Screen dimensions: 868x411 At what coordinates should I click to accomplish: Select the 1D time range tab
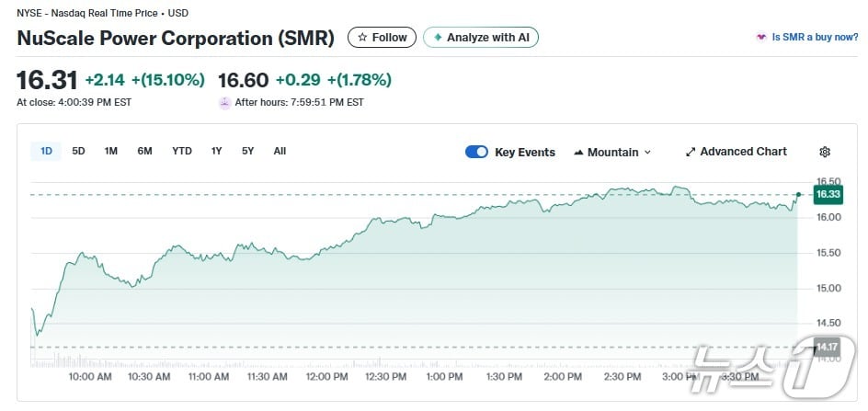46,151
